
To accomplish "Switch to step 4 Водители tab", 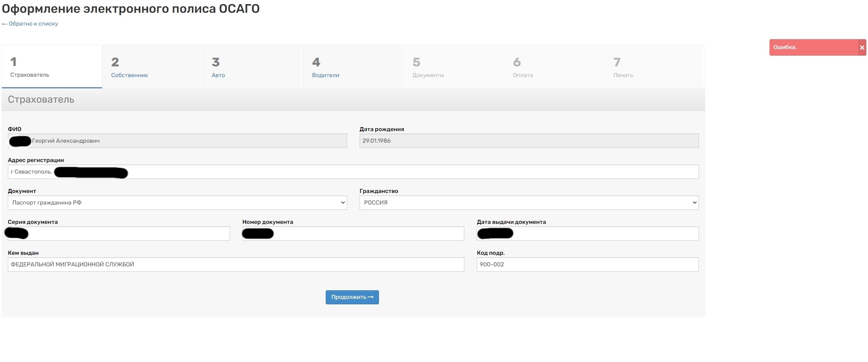I will (353, 67).
